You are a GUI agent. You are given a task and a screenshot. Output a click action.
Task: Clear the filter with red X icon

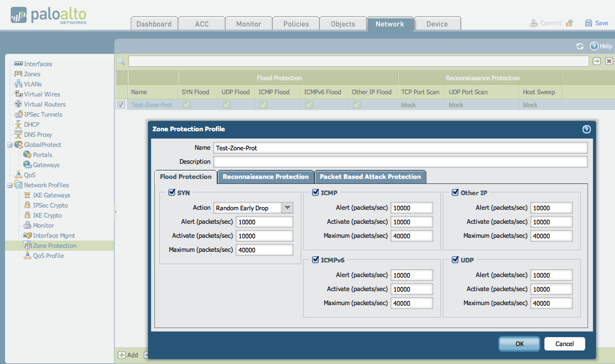coord(609,61)
